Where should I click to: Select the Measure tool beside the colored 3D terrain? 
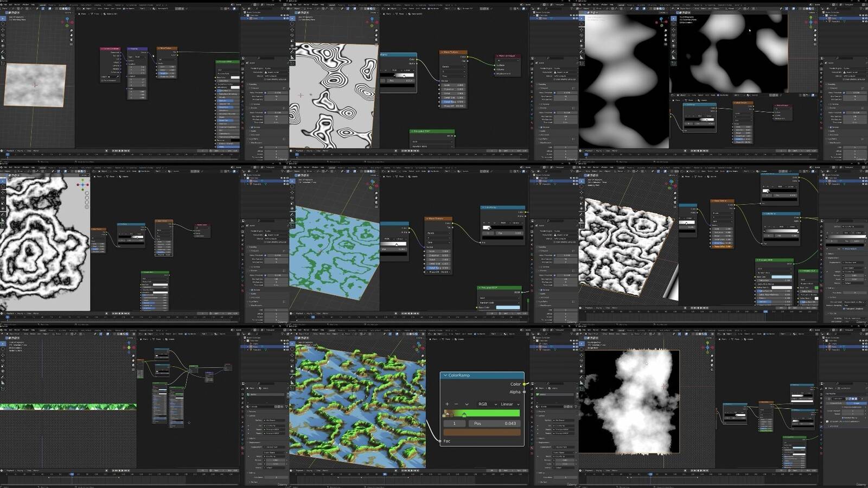292,382
